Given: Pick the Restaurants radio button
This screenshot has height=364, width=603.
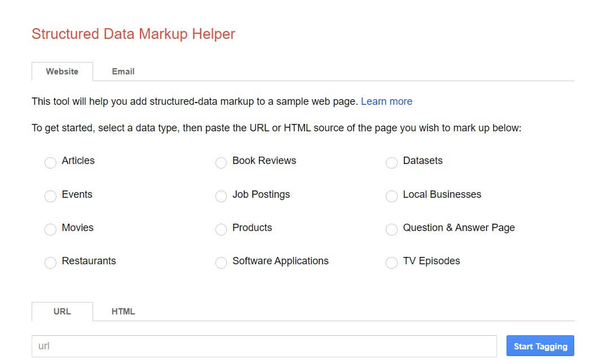Looking at the screenshot, I should click(50, 263).
